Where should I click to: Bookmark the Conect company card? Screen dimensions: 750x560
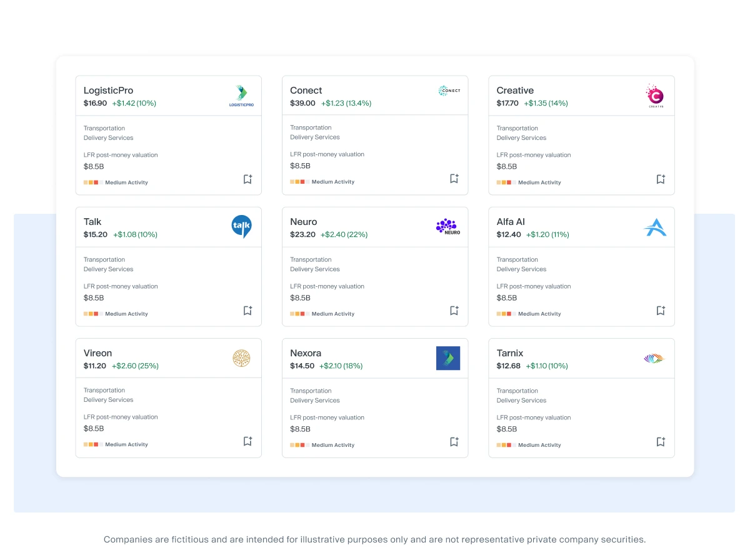(454, 179)
